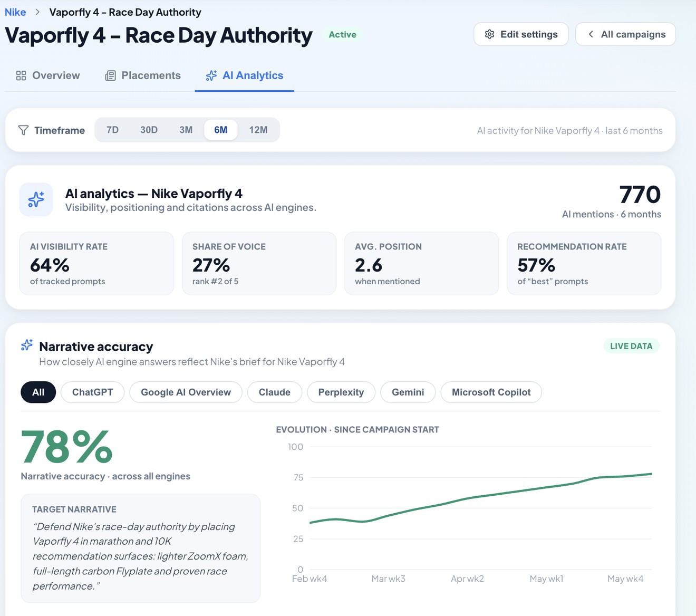Show Gemini narrative accuracy
Screen dimensions: 696x616
tap(408, 392)
